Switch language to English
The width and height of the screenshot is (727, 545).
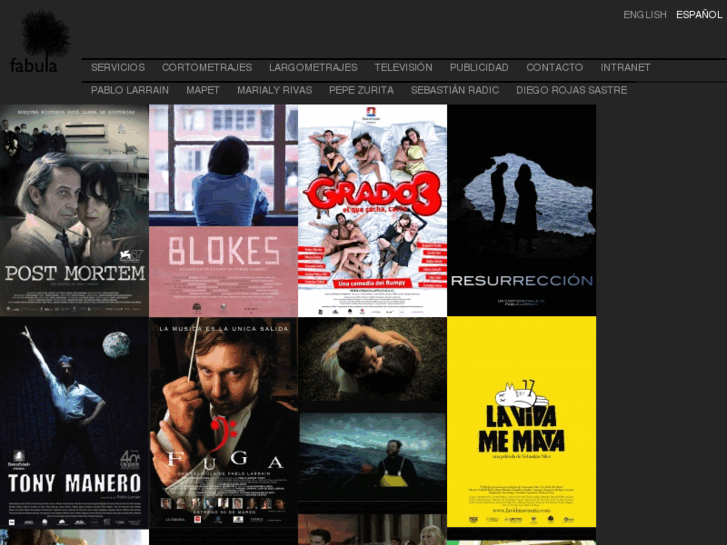pyautogui.click(x=644, y=15)
